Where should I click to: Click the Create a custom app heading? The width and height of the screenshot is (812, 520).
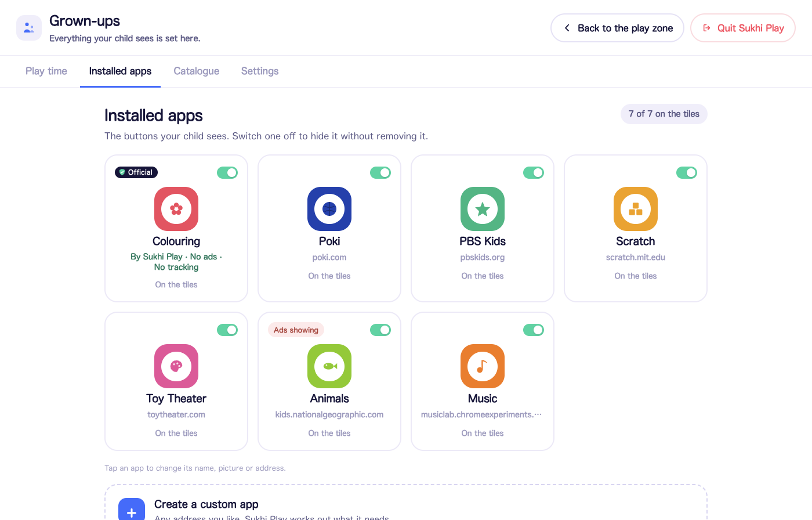tap(206, 504)
